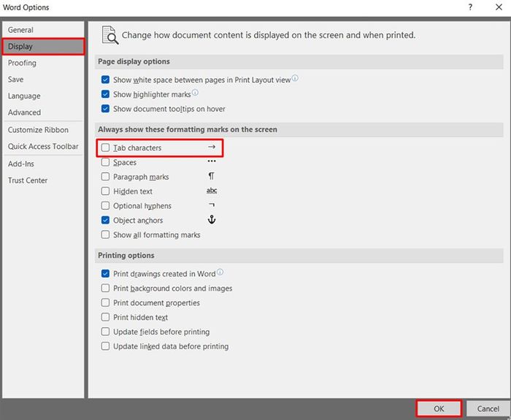Click the paragraph mark pilcrow symbol
Viewport: 511px width, 420px height.
point(211,176)
